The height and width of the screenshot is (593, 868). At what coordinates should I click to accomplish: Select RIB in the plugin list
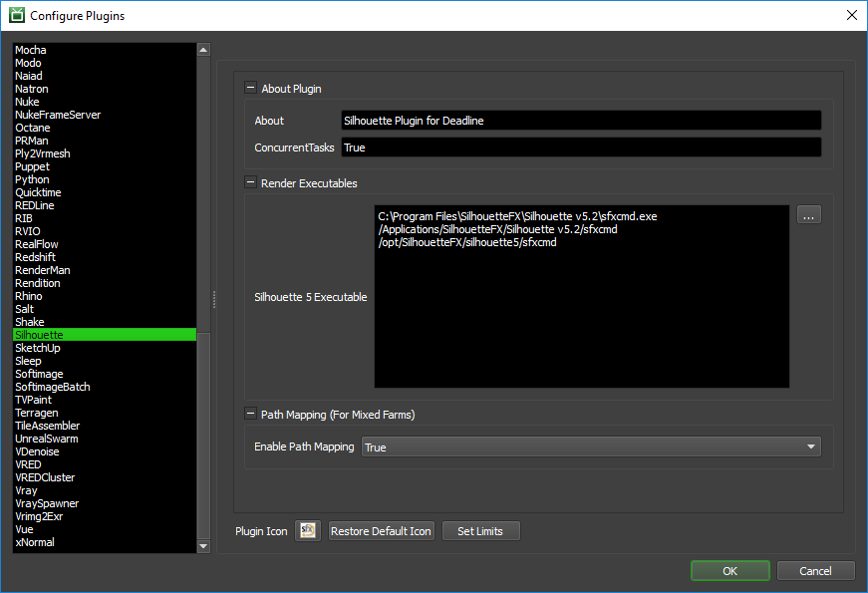coord(105,218)
